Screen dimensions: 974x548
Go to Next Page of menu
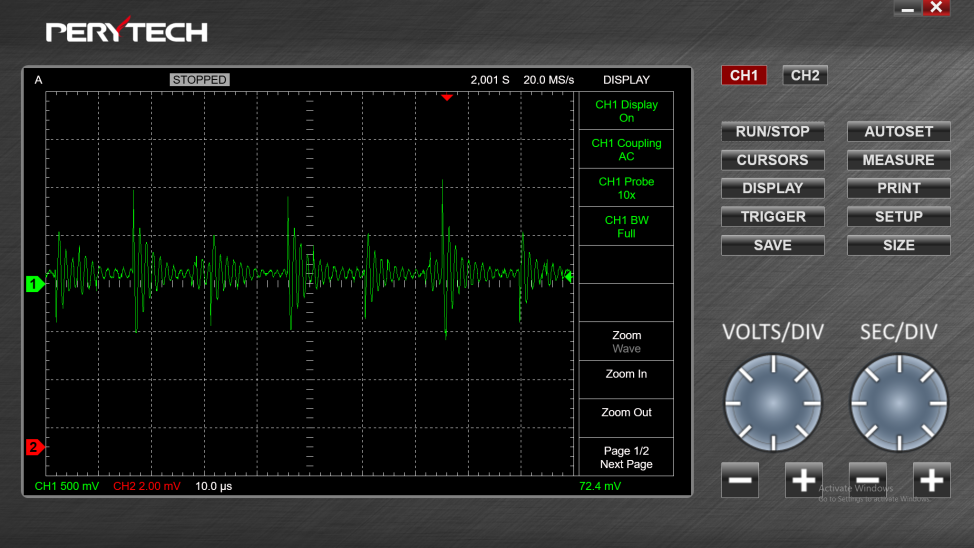tap(626, 457)
